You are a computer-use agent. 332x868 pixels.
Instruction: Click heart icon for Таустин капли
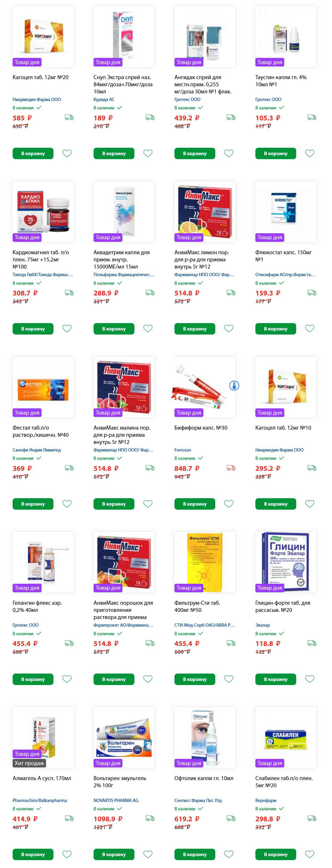[x=309, y=153]
